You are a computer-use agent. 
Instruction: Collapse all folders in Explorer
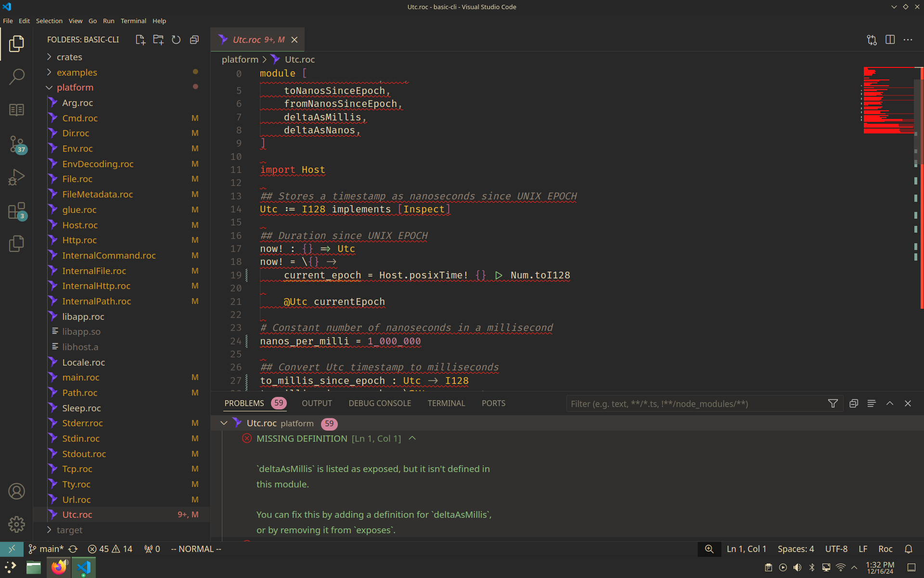point(194,39)
